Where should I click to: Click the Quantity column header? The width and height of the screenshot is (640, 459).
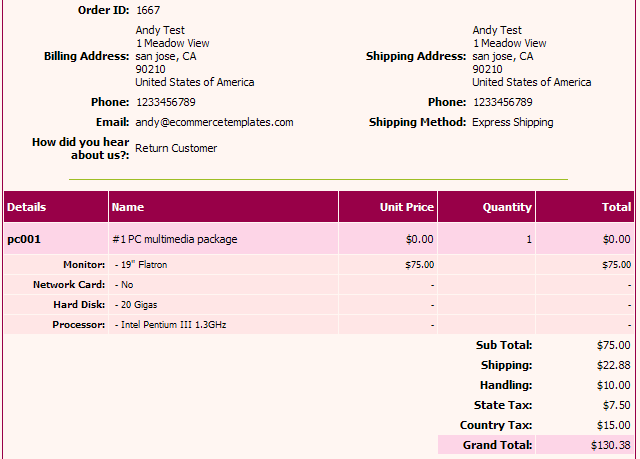(x=507, y=207)
